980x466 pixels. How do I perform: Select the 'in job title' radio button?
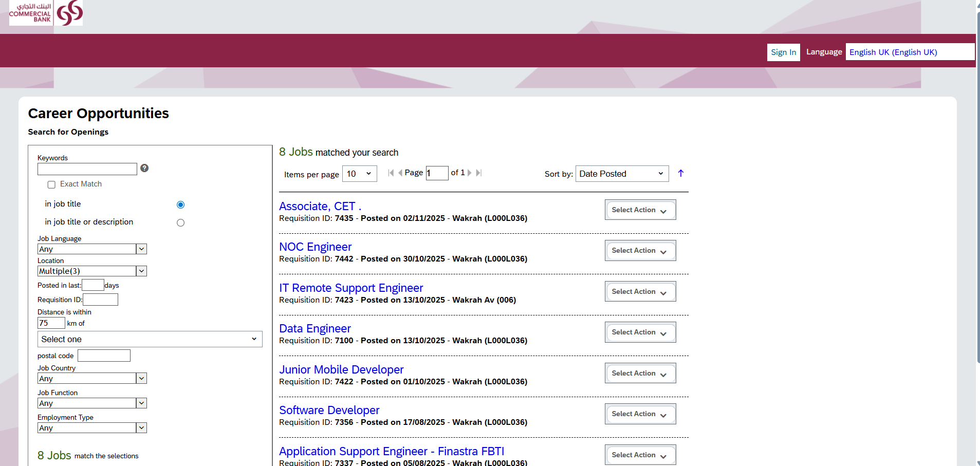[x=180, y=205]
